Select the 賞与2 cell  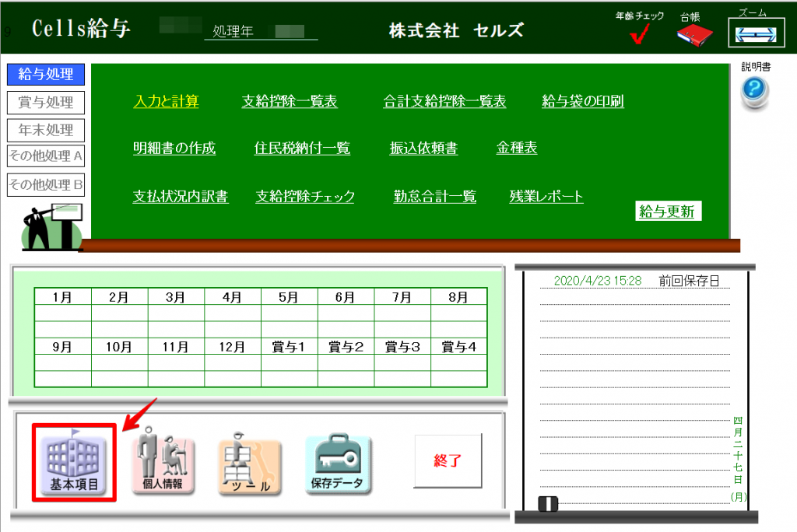346,347
